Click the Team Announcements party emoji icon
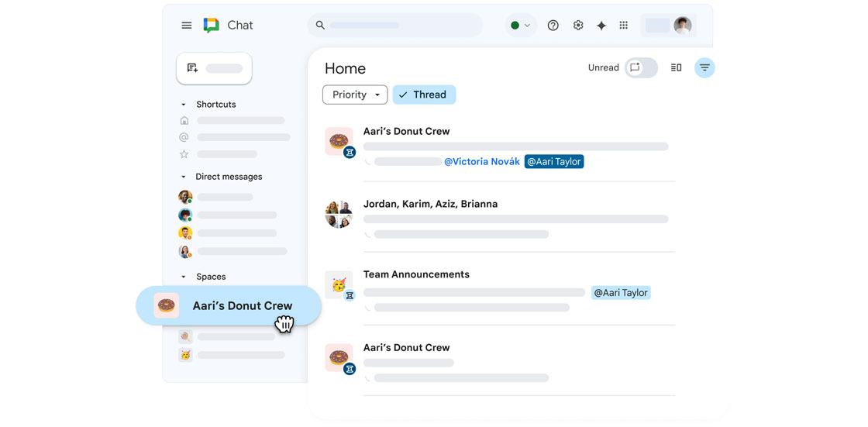Screen dimensions: 868x427 [x=339, y=284]
